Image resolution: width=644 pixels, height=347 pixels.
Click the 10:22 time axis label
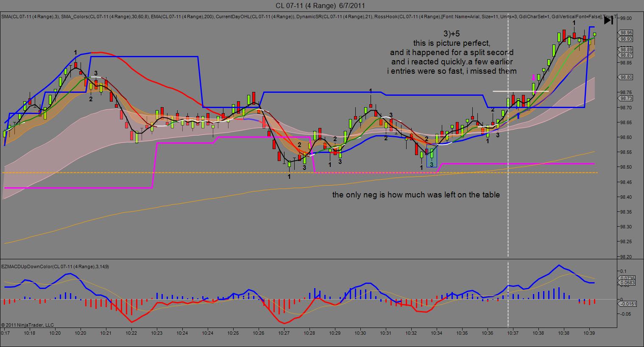point(131,333)
